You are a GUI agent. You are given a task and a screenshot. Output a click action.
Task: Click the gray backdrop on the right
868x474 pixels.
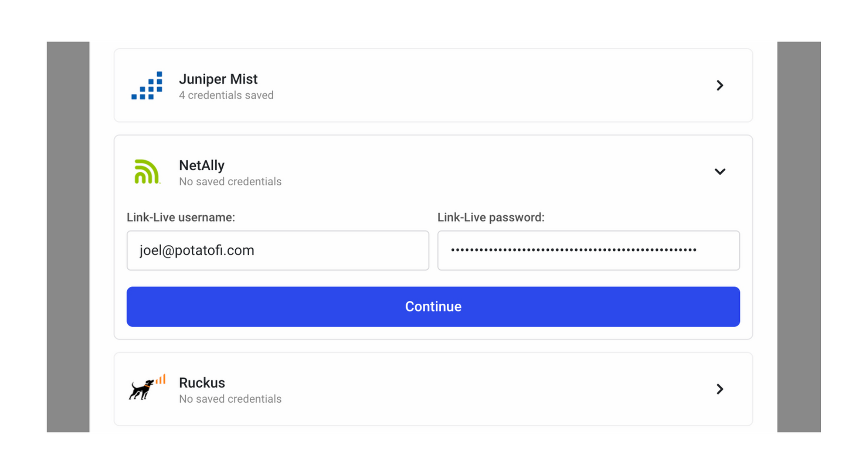click(x=799, y=236)
